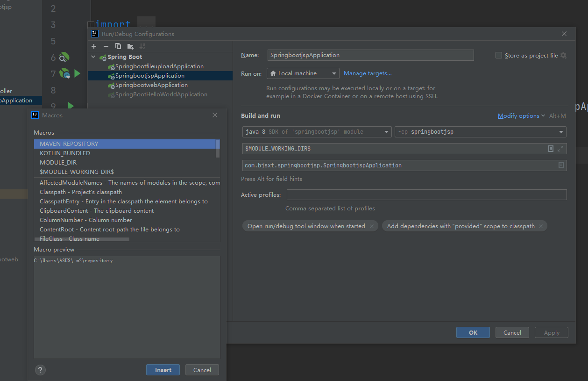Insert macro into working directory field
The height and width of the screenshot is (381, 588).
tap(551, 149)
